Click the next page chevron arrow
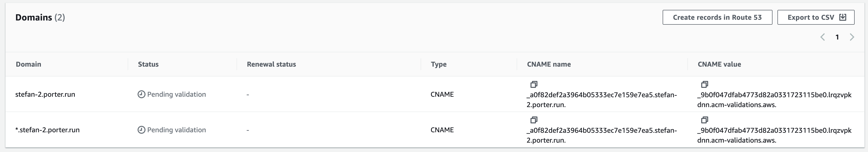868x152 pixels. click(x=852, y=37)
